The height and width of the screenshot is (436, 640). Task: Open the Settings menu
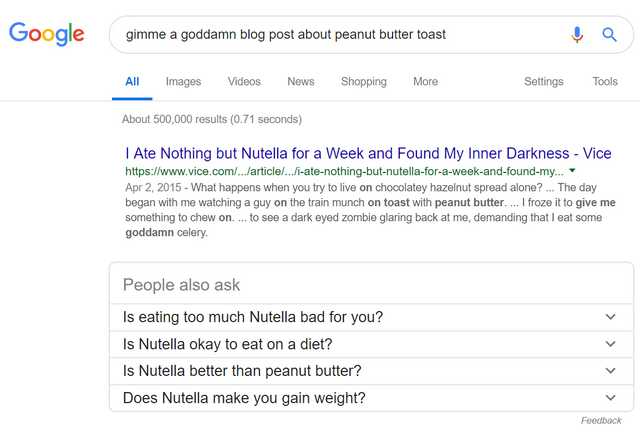tap(544, 82)
